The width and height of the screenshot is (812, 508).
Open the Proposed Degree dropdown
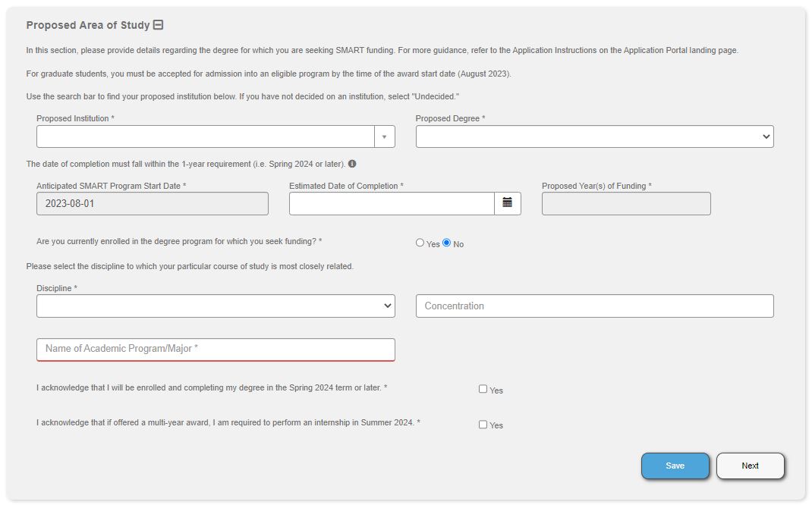click(x=594, y=136)
